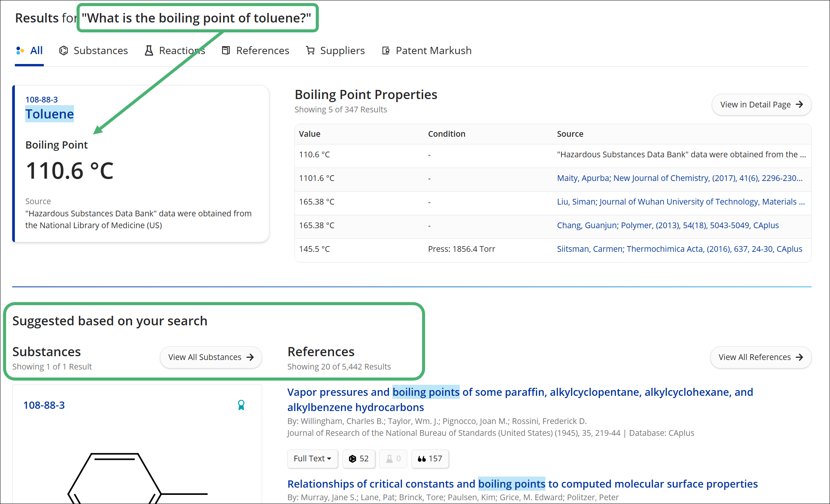Click View All Substances button
This screenshot has width=830, height=504.
[x=211, y=357]
